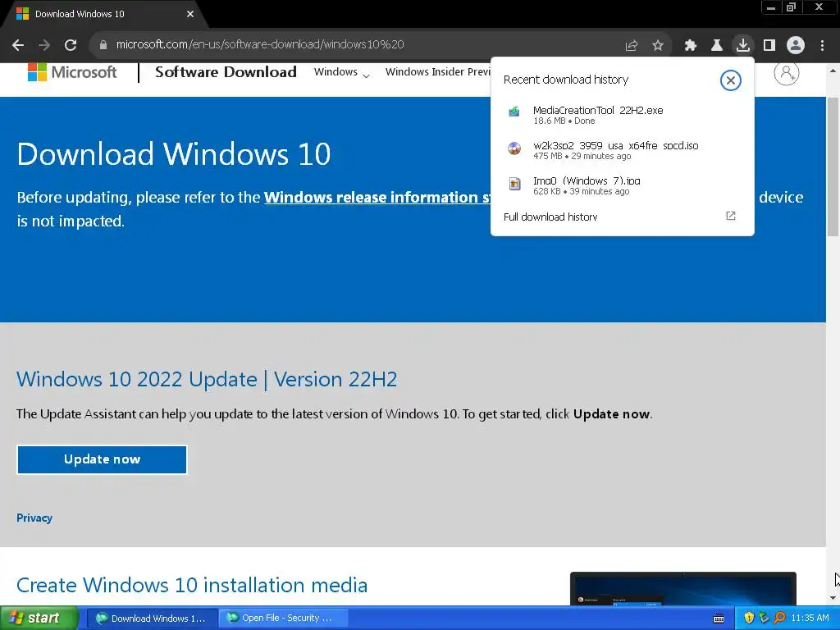Click the Microsoft logo
Image resolution: width=840 pixels, height=630 pixels.
point(72,72)
